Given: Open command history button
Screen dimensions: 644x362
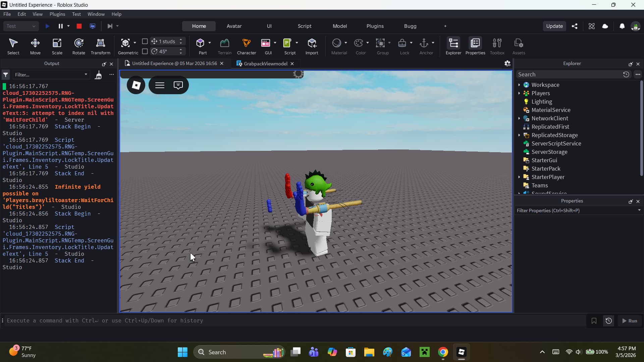Looking at the screenshot, I should coord(608,321).
